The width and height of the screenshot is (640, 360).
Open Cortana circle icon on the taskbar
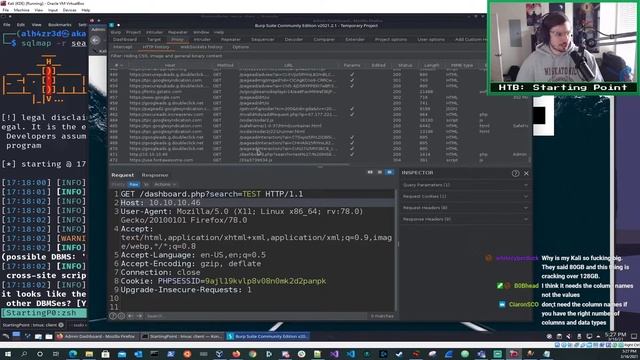click(x=40, y=354)
